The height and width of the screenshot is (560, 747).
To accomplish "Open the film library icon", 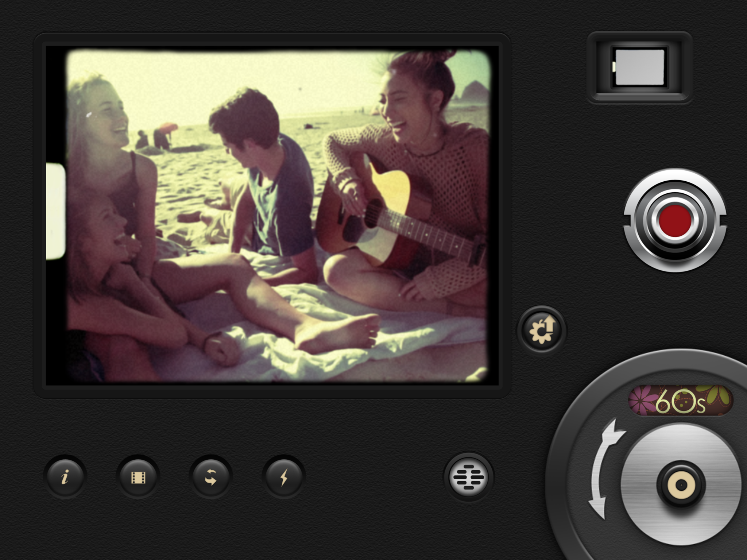I will [138, 477].
